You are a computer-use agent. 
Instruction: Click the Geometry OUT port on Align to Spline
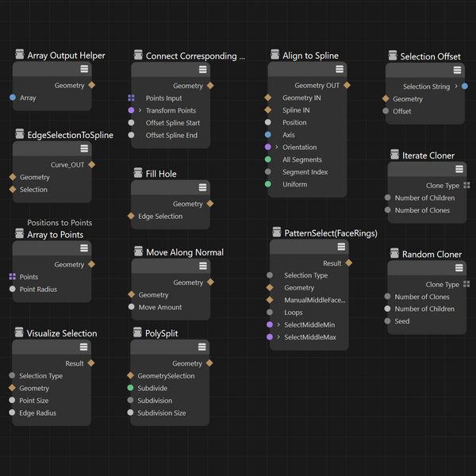click(x=347, y=86)
